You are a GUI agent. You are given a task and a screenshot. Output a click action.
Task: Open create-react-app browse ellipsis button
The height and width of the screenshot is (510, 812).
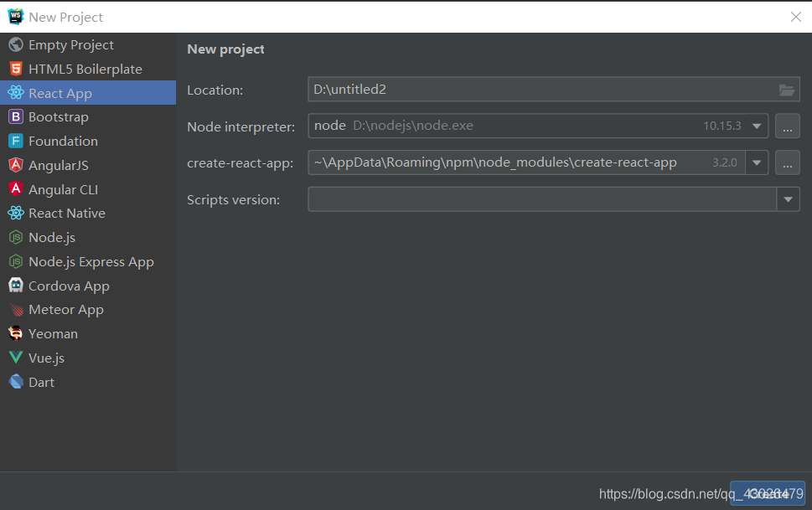[787, 163]
